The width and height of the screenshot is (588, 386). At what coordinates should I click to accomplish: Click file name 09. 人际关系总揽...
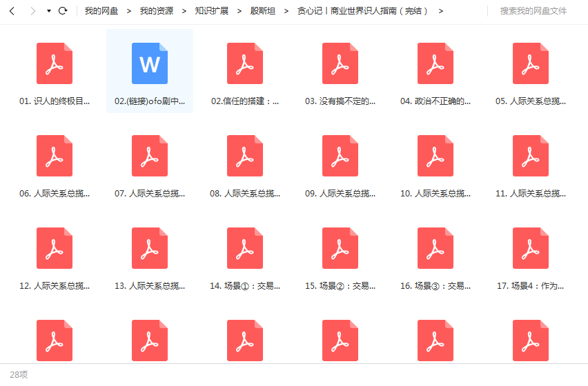(340, 194)
